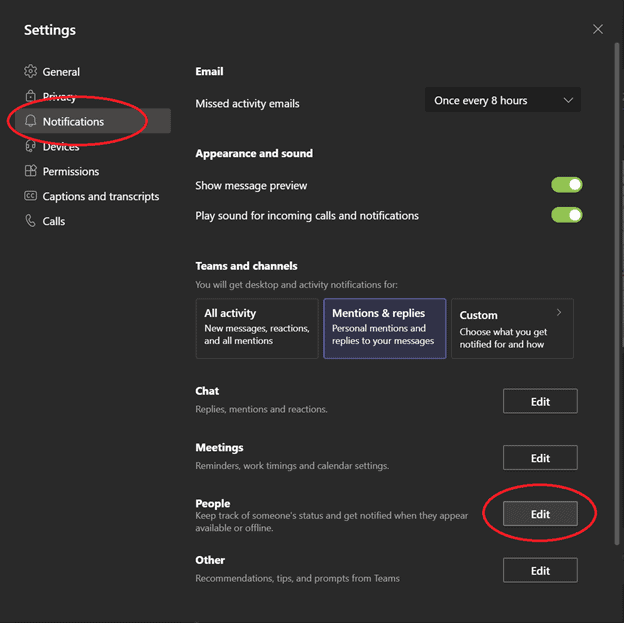Click the Permissions grid icon

pyautogui.click(x=30, y=171)
